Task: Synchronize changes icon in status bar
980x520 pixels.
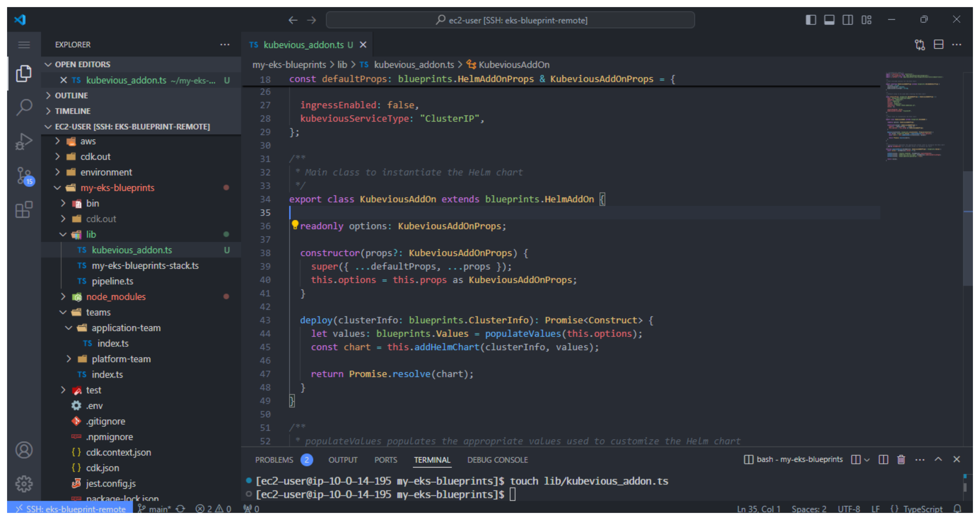Action: (x=181, y=509)
